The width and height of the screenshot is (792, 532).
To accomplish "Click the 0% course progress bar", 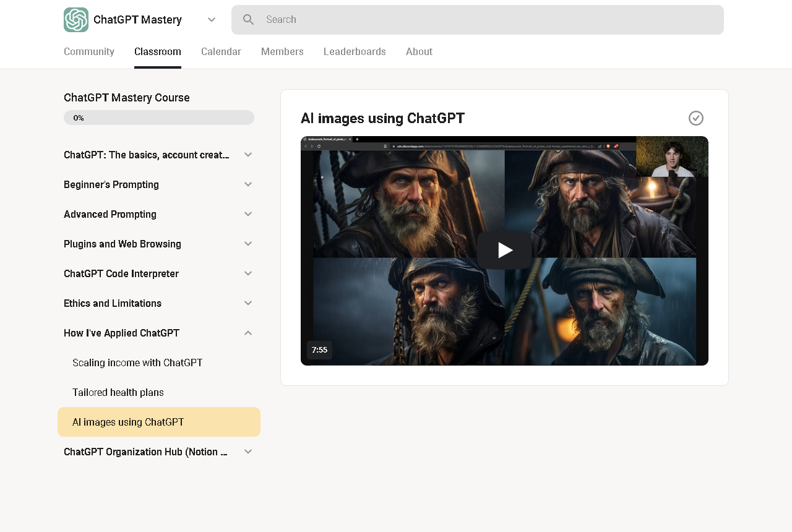I will (159, 118).
